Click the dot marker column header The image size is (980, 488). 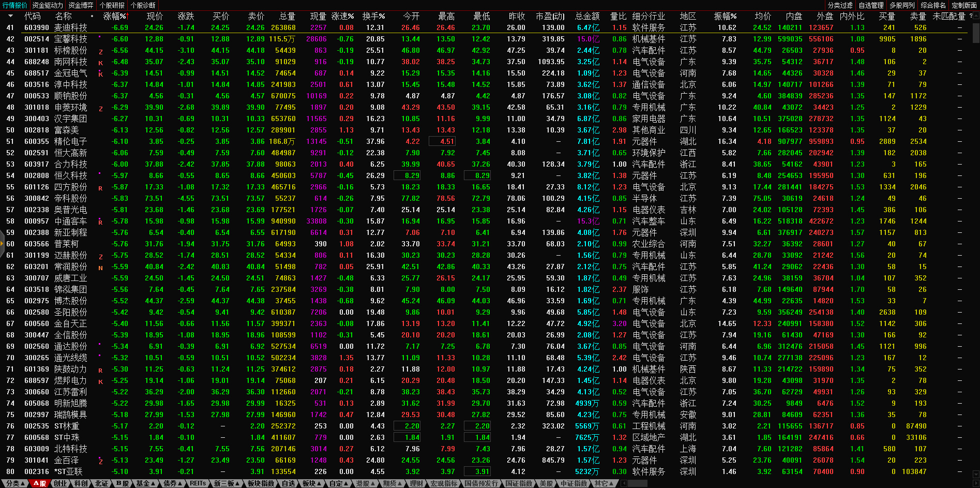[x=92, y=16]
